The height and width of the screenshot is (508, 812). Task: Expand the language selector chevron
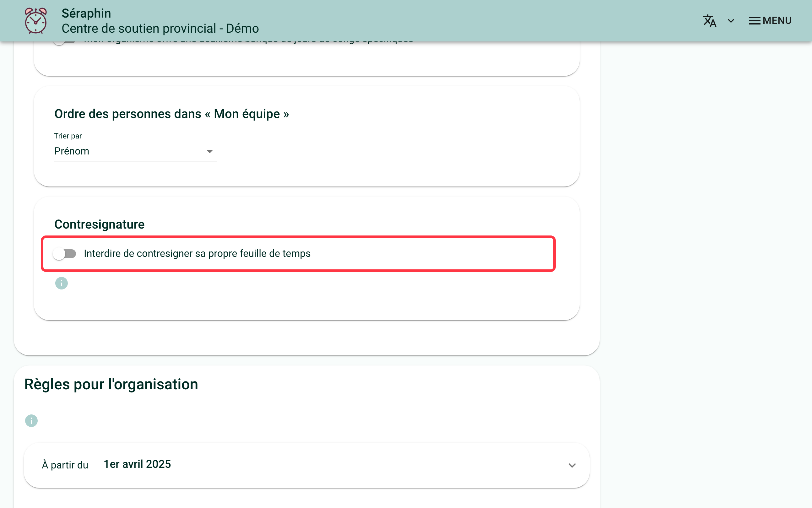point(731,21)
